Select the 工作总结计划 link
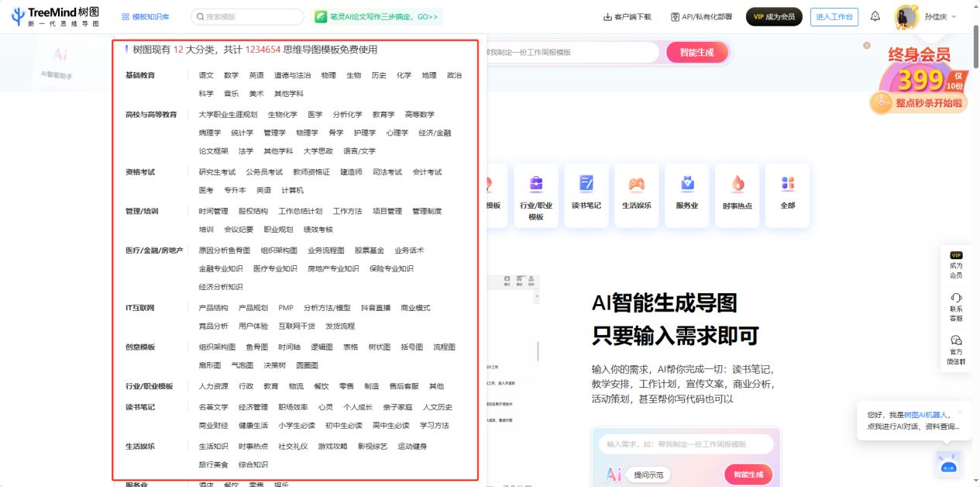Viewport: 980px width, 487px height. tap(301, 211)
